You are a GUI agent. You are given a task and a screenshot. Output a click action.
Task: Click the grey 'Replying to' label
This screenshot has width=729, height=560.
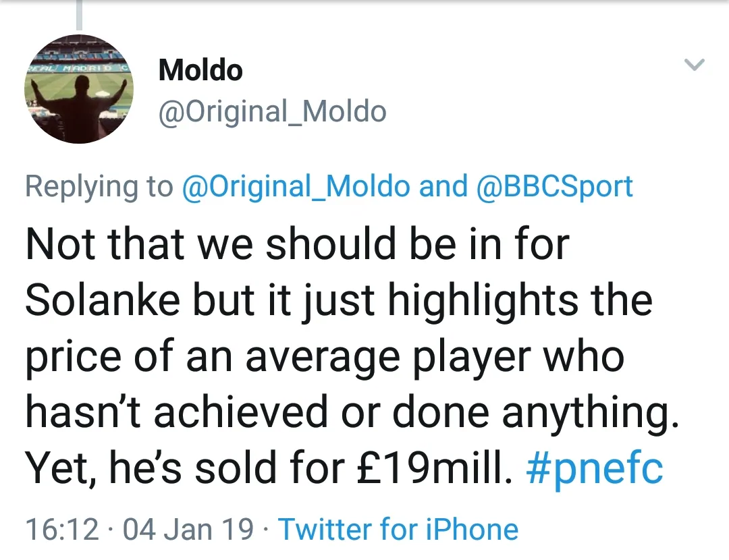coord(99,187)
